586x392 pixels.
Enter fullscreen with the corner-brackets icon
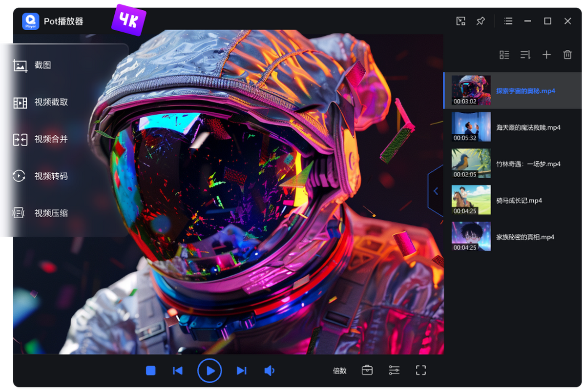[x=421, y=371]
